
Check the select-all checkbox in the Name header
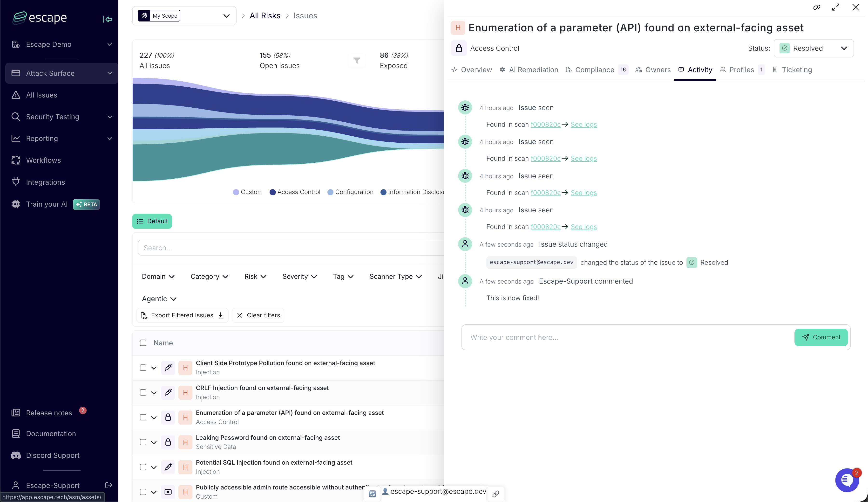143,342
